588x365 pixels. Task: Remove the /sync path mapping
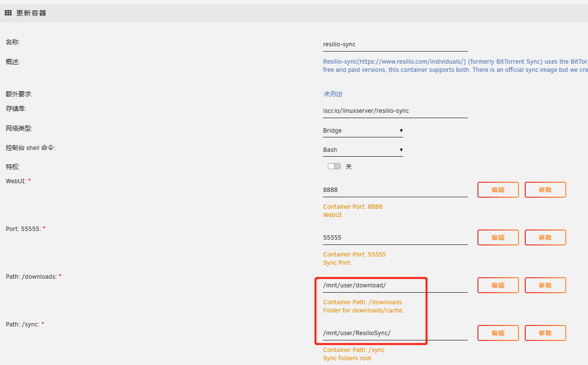click(545, 333)
